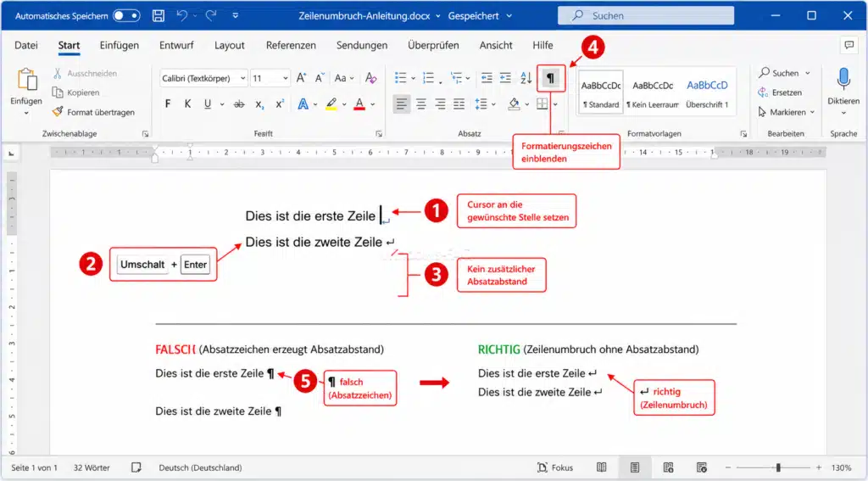The height and width of the screenshot is (481, 868).
Task: Undo the last action
Action: (181, 15)
